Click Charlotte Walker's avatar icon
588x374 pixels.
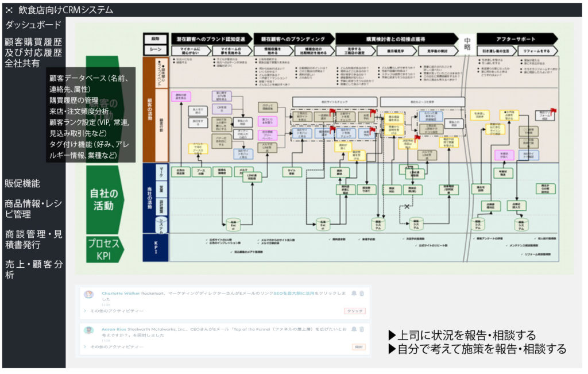[x=88, y=294]
